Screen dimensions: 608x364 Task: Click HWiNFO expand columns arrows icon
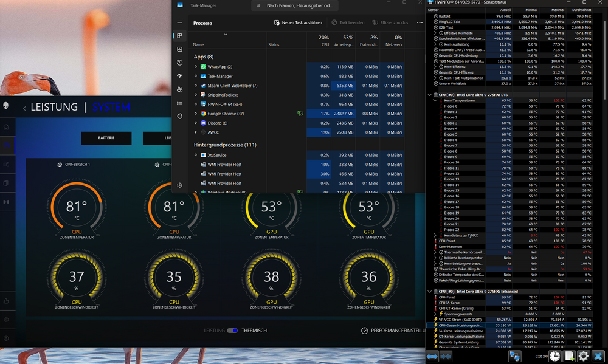click(432, 356)
